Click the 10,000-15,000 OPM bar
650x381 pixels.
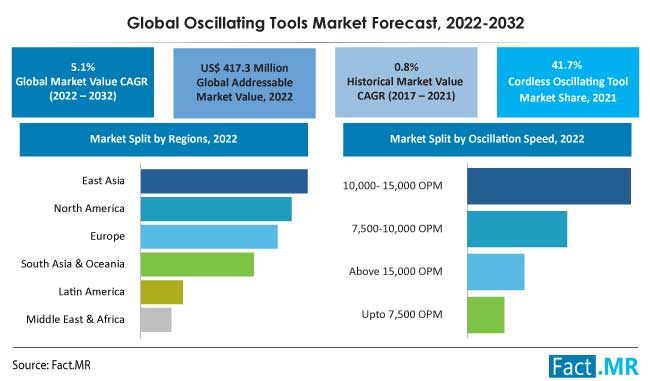549,186
